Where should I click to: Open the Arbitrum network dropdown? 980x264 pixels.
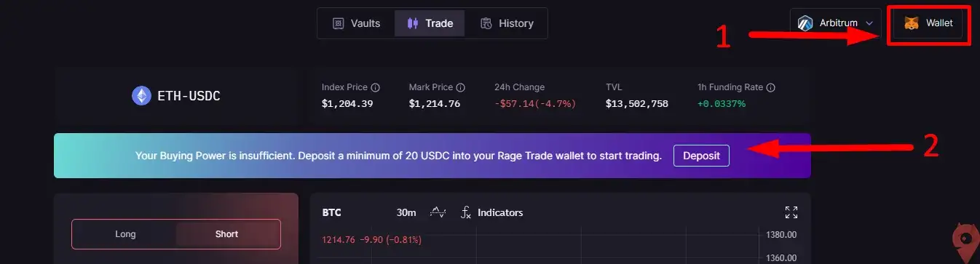pos(836,23)
